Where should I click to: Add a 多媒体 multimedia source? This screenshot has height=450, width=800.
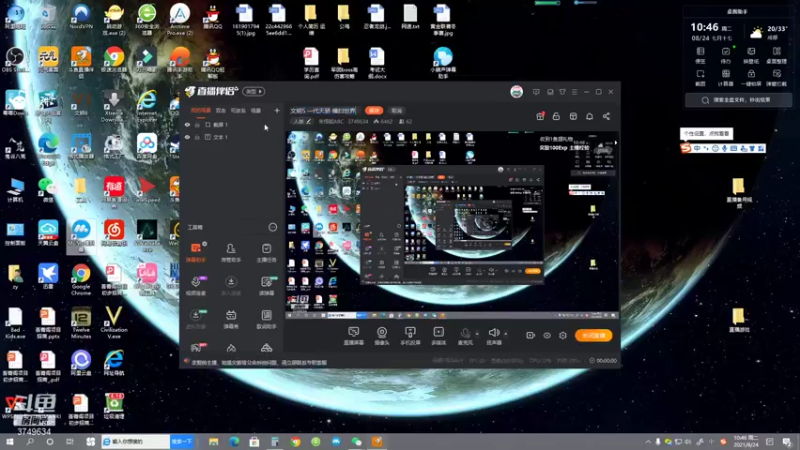pos(438,336)
